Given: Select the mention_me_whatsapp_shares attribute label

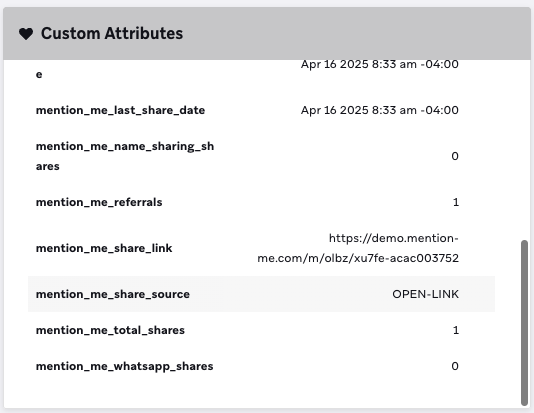Looking at the screenshot, I should click(x=125, y=366).
